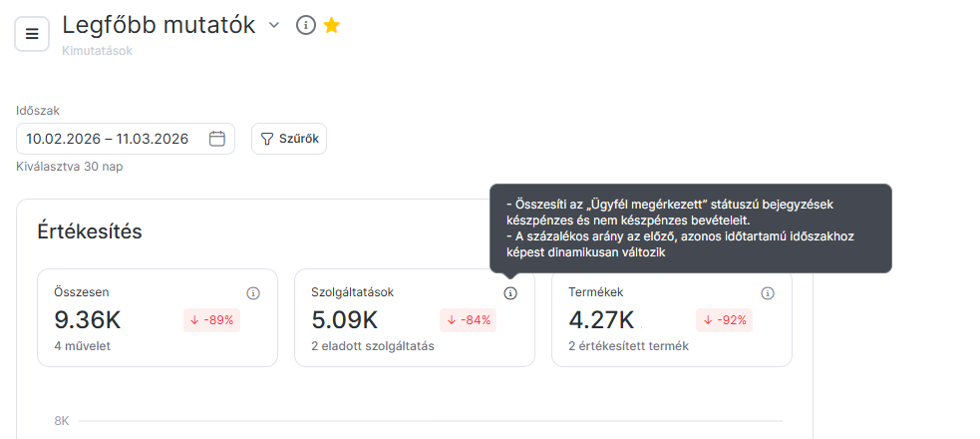Viewport: 980px width, 439px height.
Task: Toggle the yellow favorite star
Action: tap(332, 25)
